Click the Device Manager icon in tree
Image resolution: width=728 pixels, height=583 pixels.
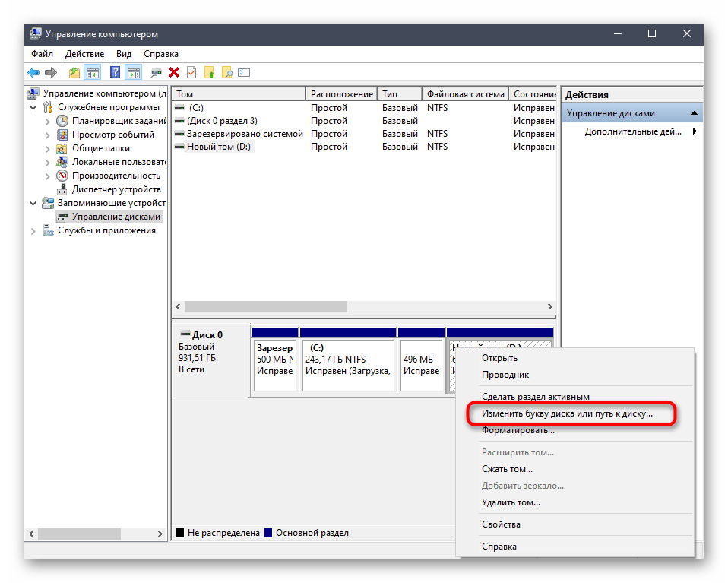pos(63,189)
